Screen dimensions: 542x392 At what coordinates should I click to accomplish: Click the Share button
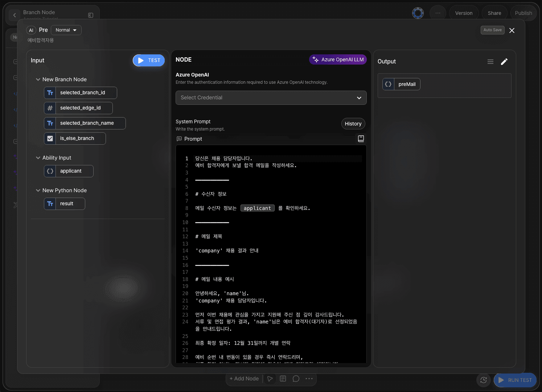tap(494, 13)
